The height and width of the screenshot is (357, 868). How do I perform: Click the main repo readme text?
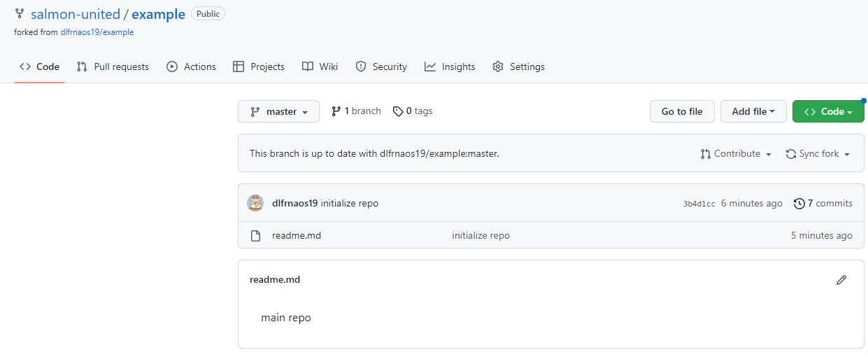[286, 318]
